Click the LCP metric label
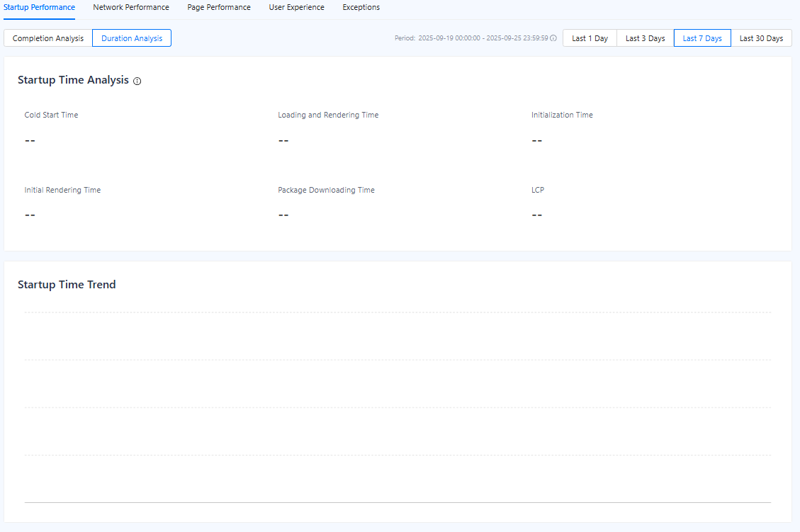 click(538, 191)
